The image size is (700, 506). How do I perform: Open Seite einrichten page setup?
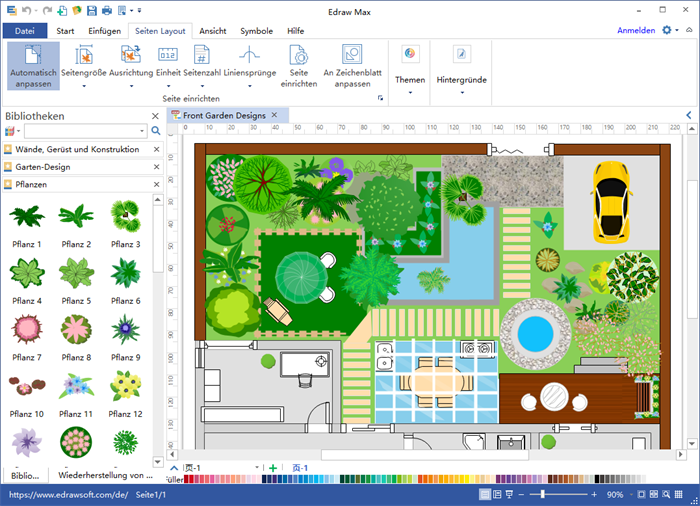(298, 57)
